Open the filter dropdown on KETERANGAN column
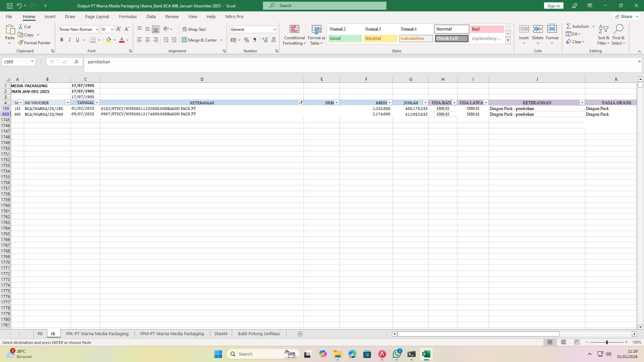 (x=301, y=103)
